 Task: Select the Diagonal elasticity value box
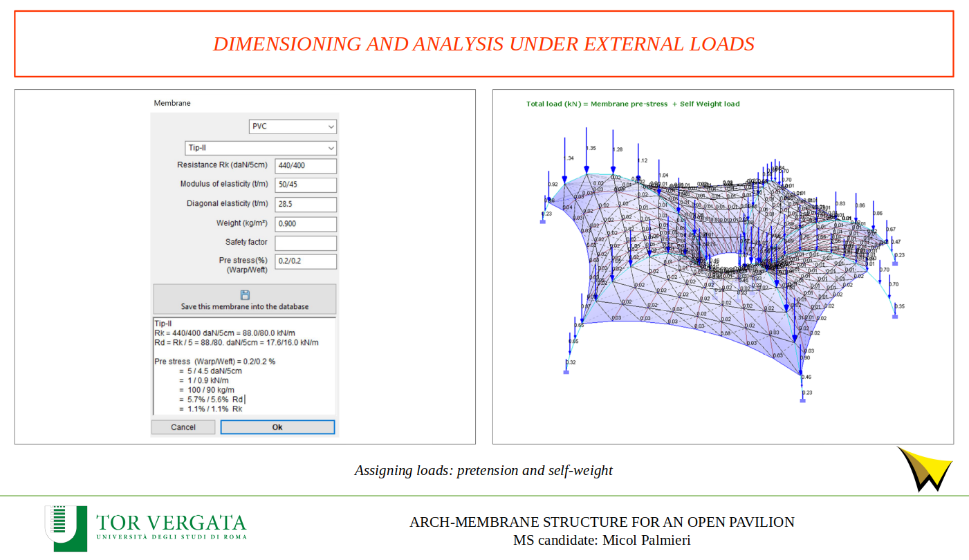tap(305, 205)
